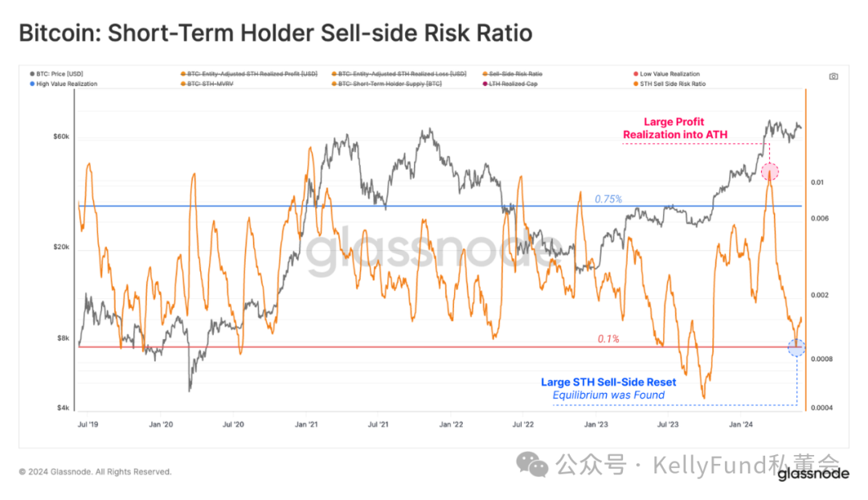Viewport: 868px width, 500px height.
Task: Select the 0.1% red threshold label
Action: 608,339
